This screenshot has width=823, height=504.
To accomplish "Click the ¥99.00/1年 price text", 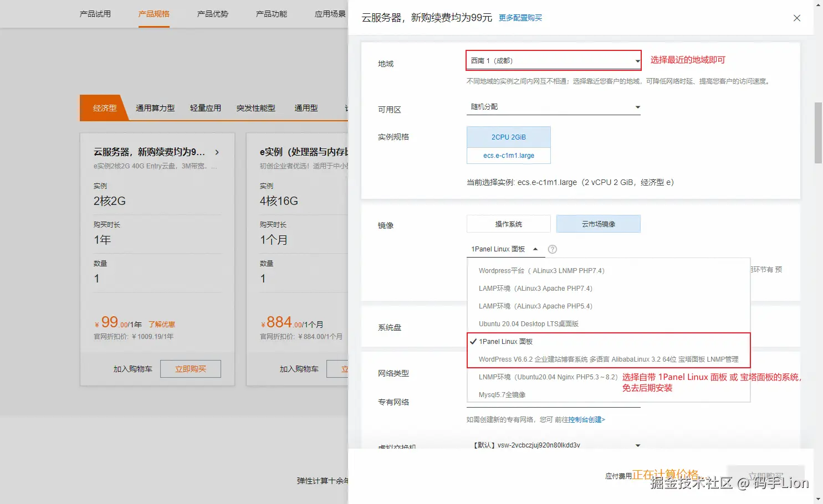I will coord(118,322).
